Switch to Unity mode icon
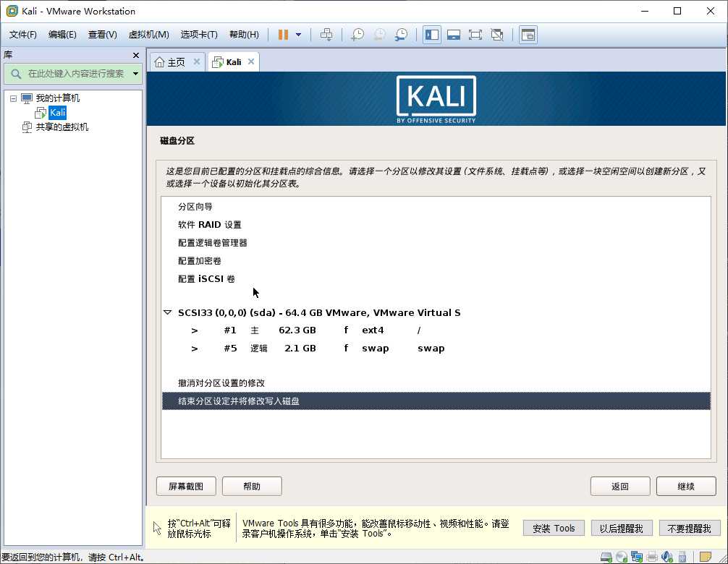 497,35
